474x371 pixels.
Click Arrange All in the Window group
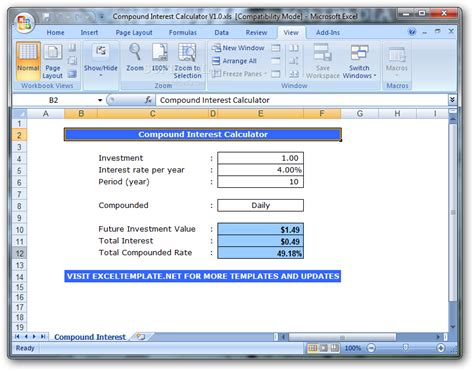[234, 61]
